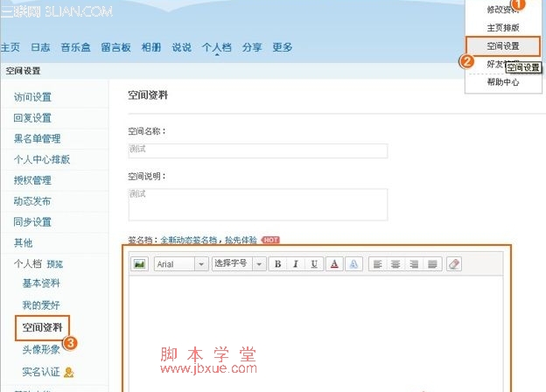Open 其他 in sidebar
Screen dimensions: 546x392
pyautogui.click(x=24, y=242)
